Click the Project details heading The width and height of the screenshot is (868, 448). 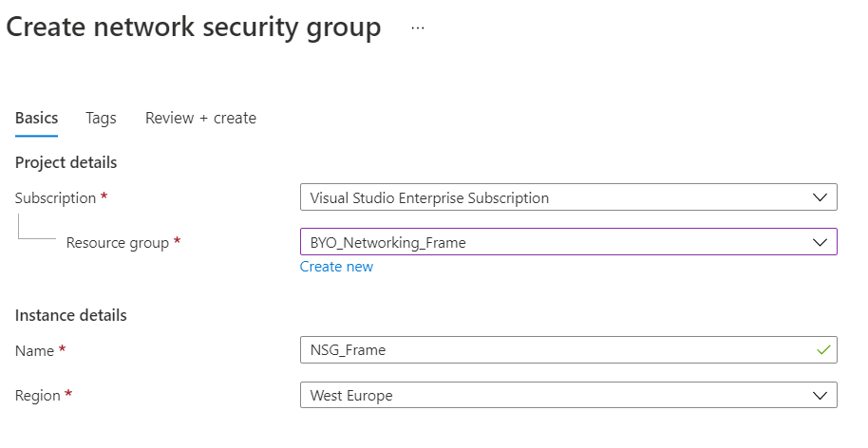pos(66,162)
